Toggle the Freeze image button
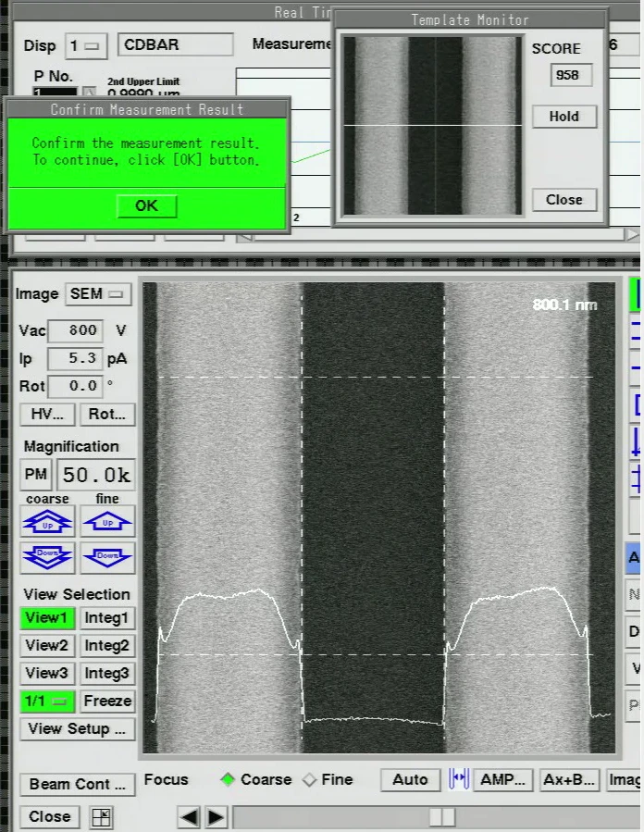 107,701
